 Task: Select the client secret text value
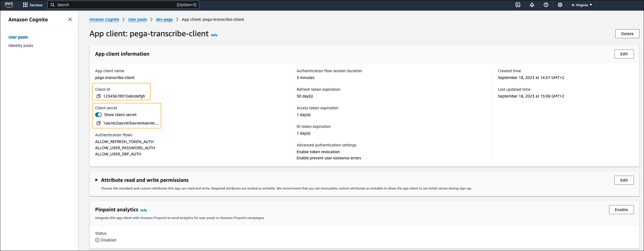pyautogui.click(x=131, y=123)
